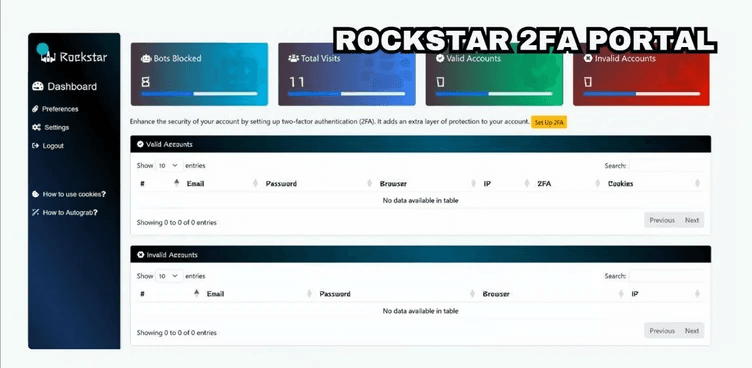This screenshot has width=752, height=368.
Task: Open the Valid Accounts entries dropdown
Action: (x=168, y=166)
